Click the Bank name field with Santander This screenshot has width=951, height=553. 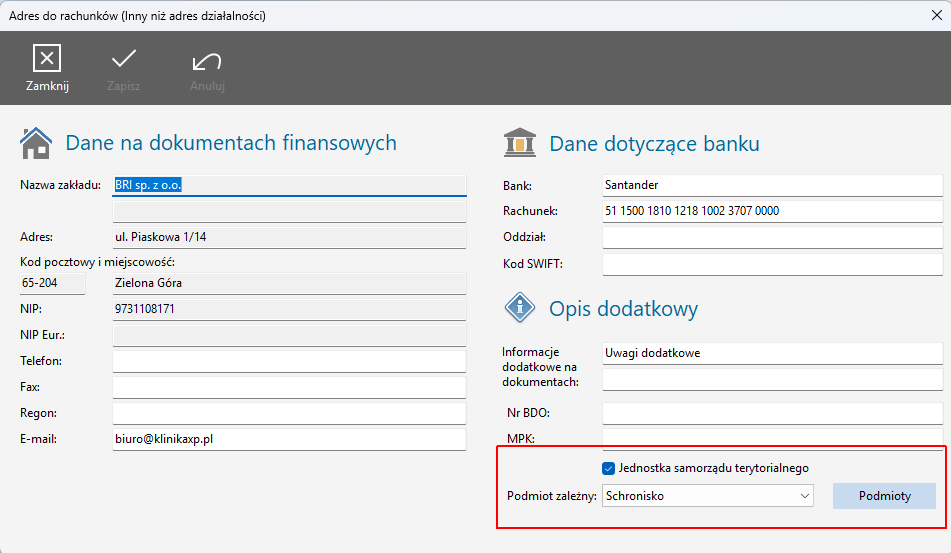point(772,185)
